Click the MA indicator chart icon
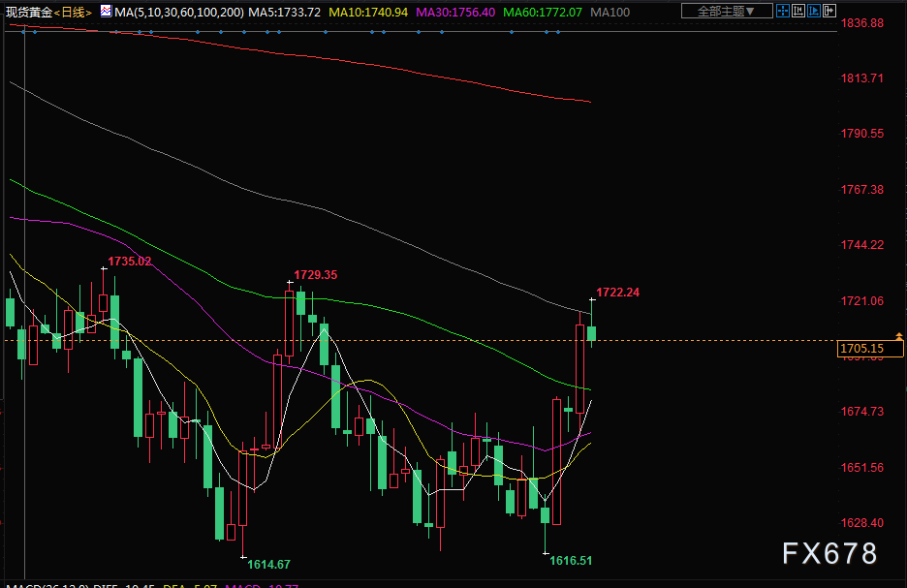This screenshot has width=907, height=588. point(106,11)
